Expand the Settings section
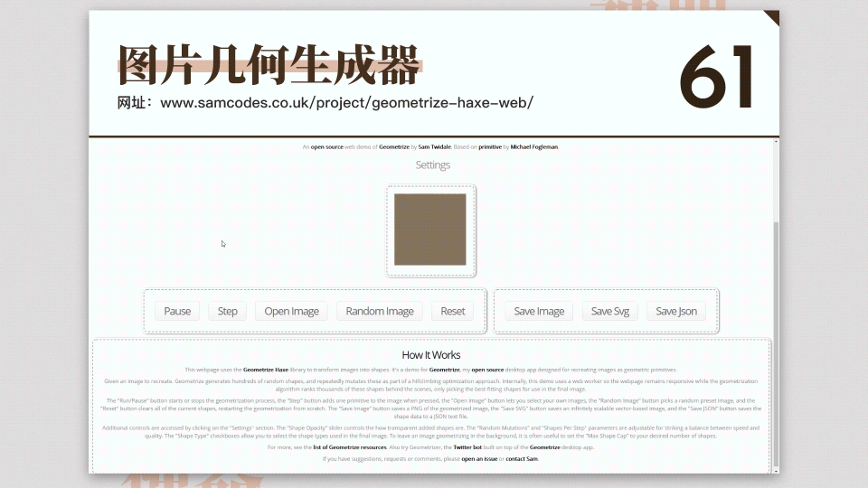Image resolution: width=868 pixels, height=488 pixels. (x=433, y=164)
